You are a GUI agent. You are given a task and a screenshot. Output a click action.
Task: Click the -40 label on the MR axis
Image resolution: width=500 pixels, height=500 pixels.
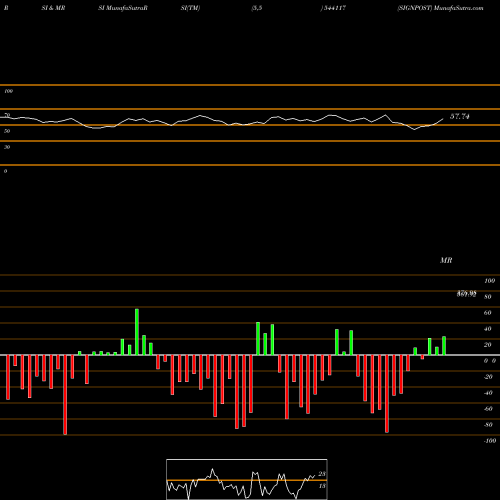pos(488,393)
